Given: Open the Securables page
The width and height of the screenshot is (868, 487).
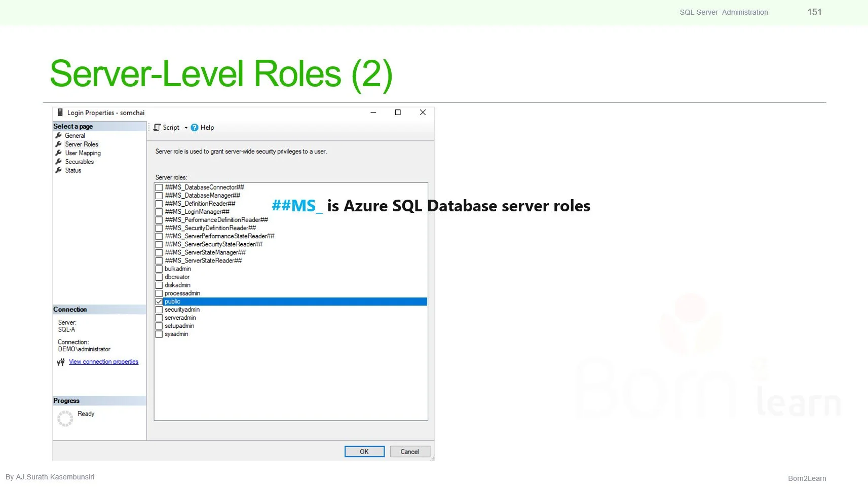Looking at the screenshot, I should pos(80,162).
